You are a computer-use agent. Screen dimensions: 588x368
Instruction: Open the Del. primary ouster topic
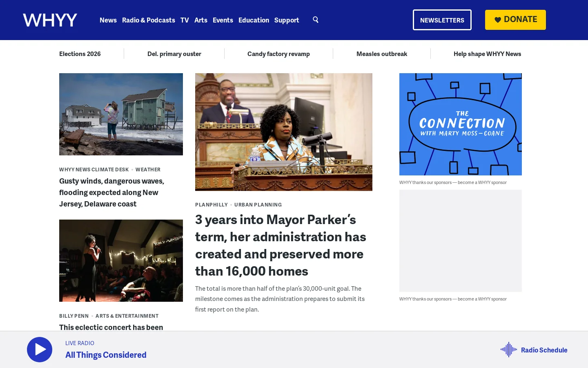174,54
